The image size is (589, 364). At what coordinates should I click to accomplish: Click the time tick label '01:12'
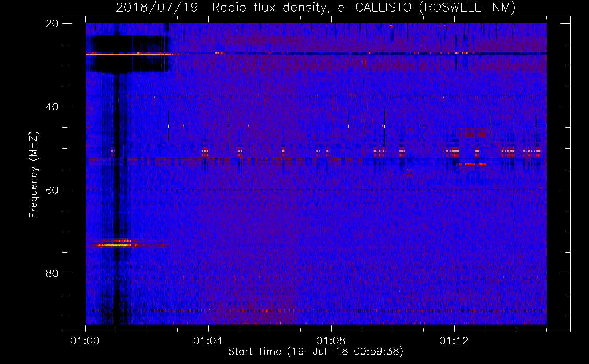coord(454,341)
